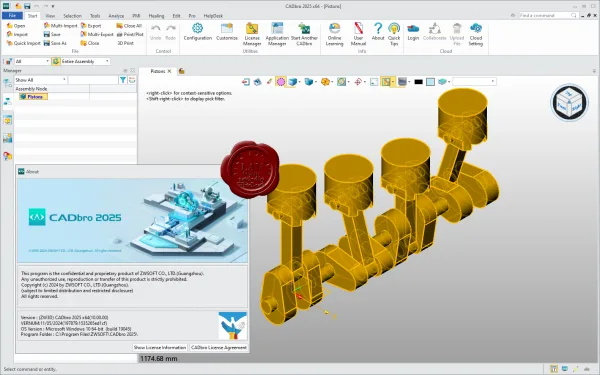This screenshot has height=375, width=600.
Task: Toggle the pink circle display mode button
Action: (x=281, y=82)
